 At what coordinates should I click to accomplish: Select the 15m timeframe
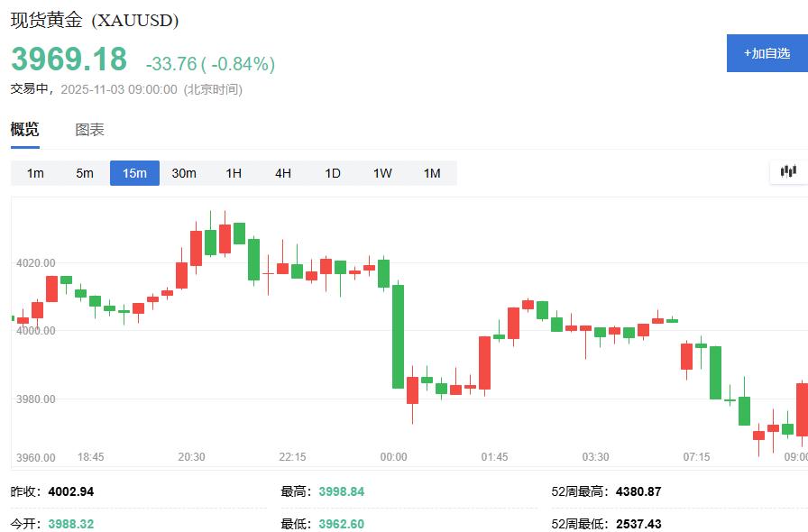click(x=134, y=173)
